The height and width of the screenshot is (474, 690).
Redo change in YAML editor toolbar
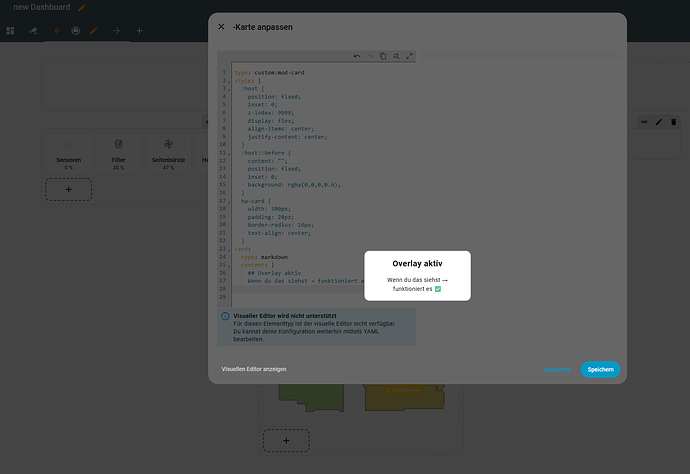coord(370,56)
